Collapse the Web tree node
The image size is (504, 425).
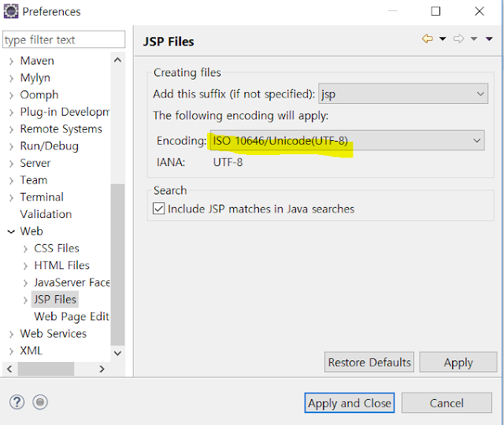[11, 231]
